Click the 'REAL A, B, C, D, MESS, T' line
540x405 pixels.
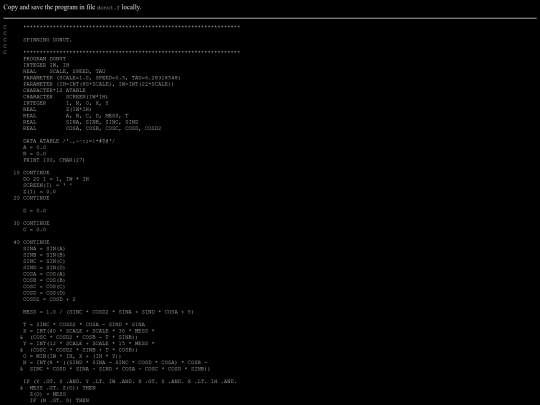76,116
